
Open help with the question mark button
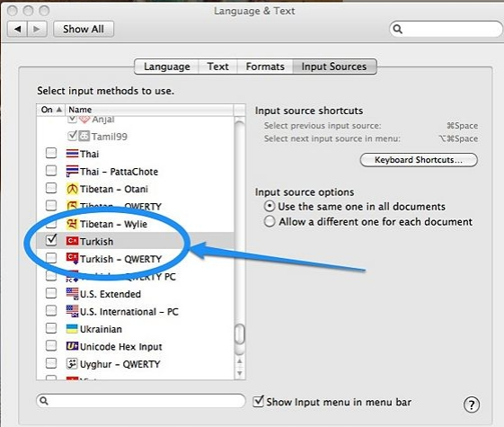coord(472,405)
